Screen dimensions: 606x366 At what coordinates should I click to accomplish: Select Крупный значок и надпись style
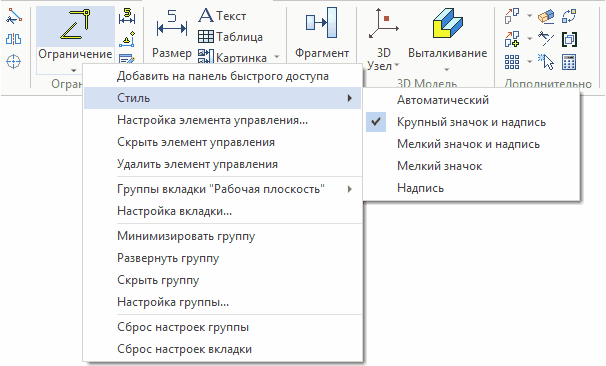click(x=471, y=122)
